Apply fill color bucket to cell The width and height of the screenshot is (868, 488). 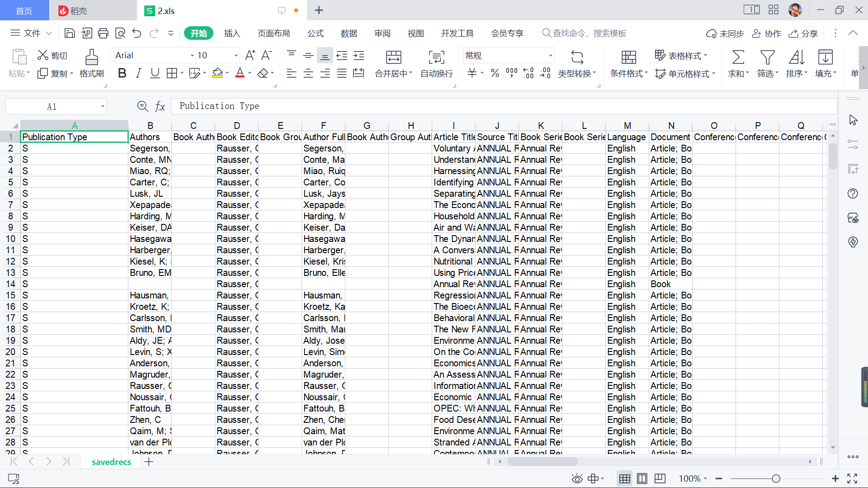pyautogui.click(x=217, y=73)
